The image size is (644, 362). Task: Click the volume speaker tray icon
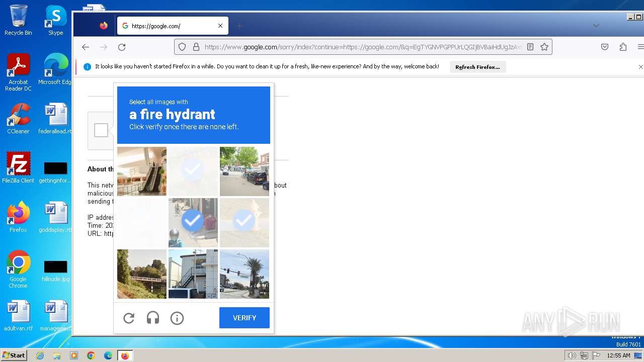572,355
